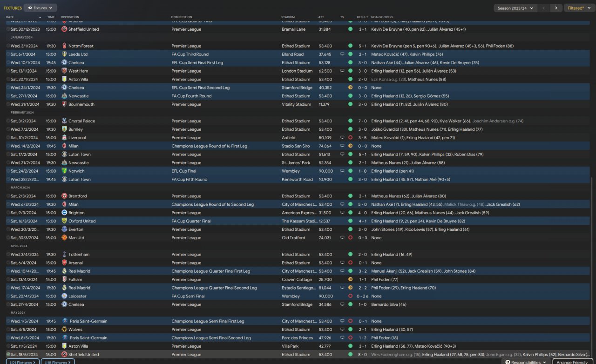Screen dimensions: 596x364
Task: Click the Man Utd club badge
Action: pos(64,238)
